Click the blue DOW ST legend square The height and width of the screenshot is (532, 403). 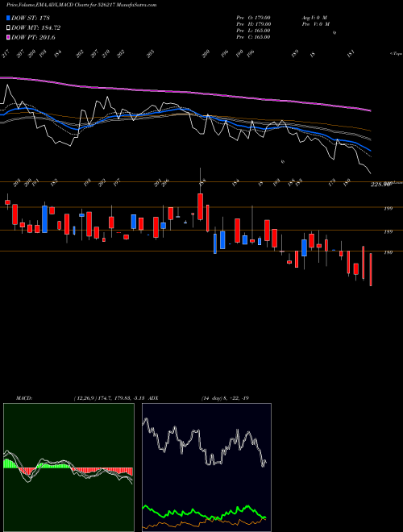coord(9,18)
